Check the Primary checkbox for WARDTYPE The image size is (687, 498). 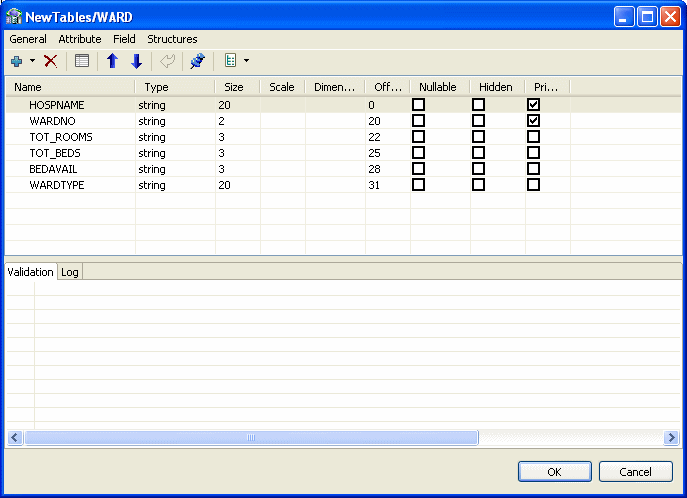[x=533, y=185]
